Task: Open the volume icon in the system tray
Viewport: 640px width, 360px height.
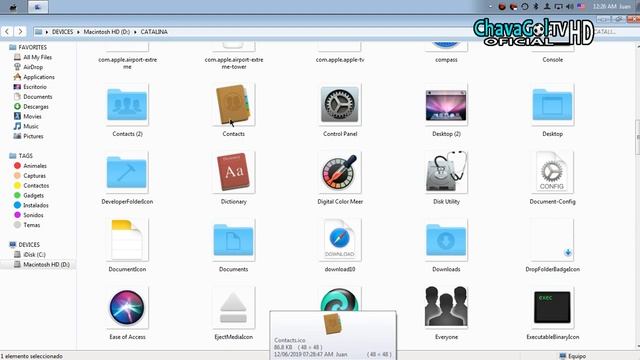Action: [569, 7]
